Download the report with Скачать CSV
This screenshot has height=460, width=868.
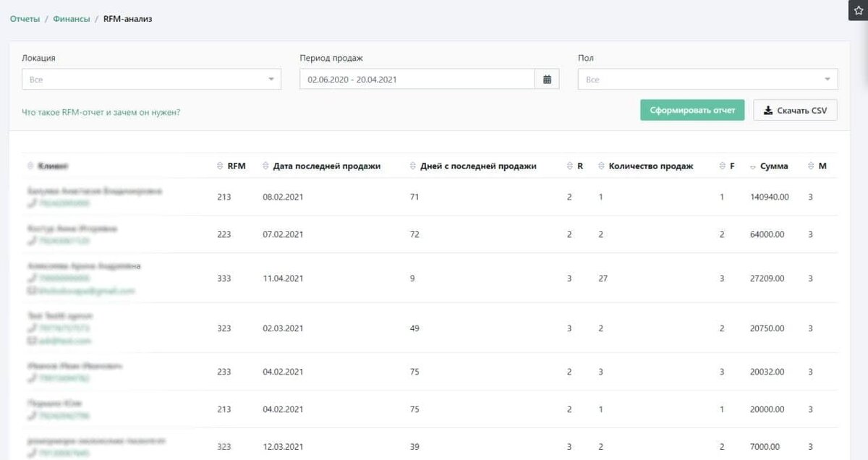tap(795, 110)
